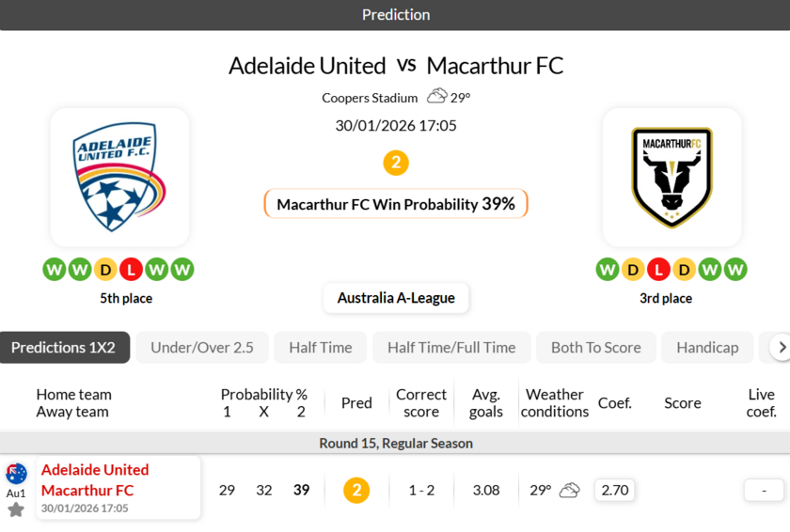
Task: Click the orange prediction 2 badge at top
Action: 395,163
